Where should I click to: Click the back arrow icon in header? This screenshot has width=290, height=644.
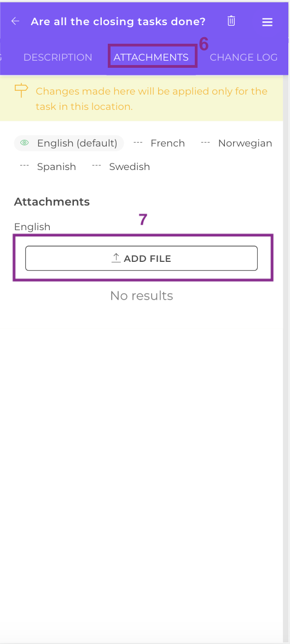(x=15, y=21)
